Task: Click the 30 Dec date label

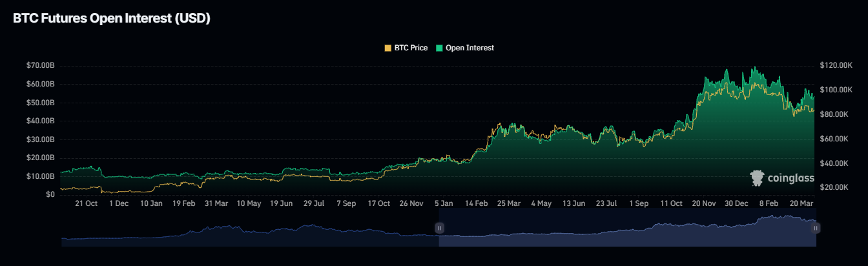Action: [x=736, y=203]
